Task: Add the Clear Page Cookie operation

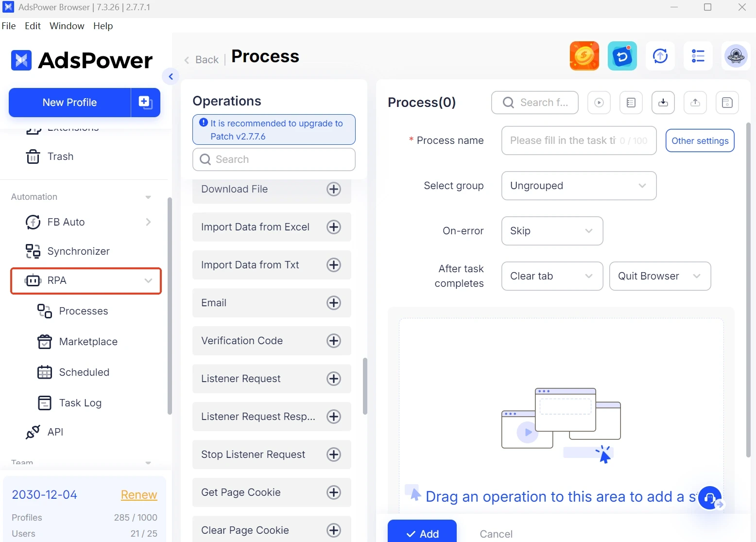Action: (334, 530)
